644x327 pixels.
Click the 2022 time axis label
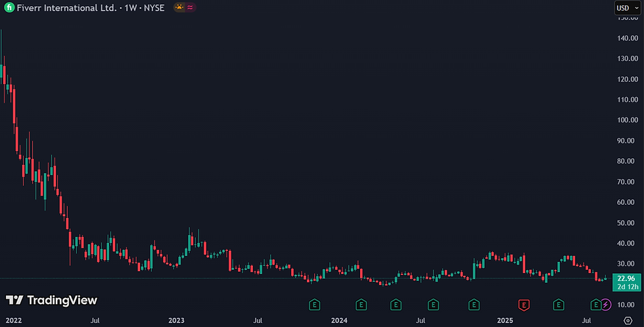point(14,320)
